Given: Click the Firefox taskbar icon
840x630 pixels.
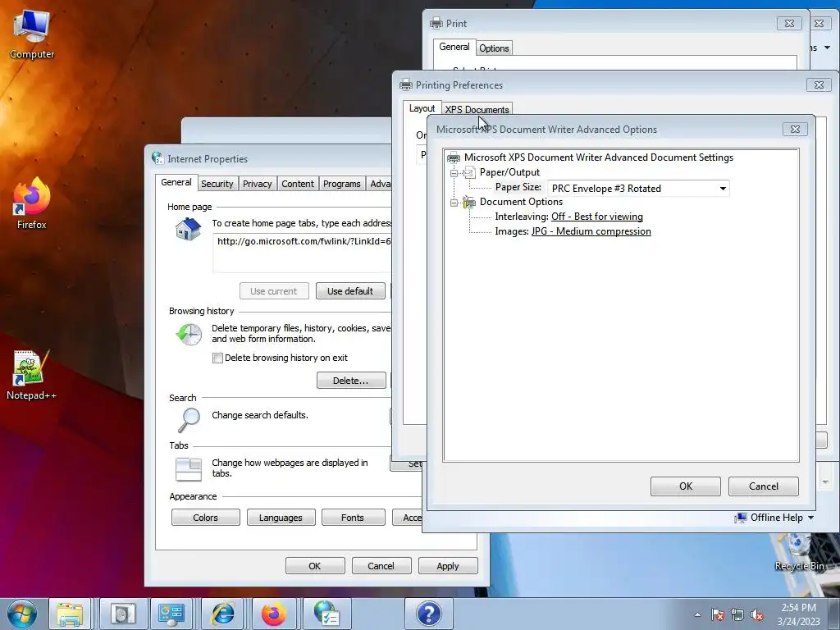Looking at the screenshot, I should click(x=274, y=614).
